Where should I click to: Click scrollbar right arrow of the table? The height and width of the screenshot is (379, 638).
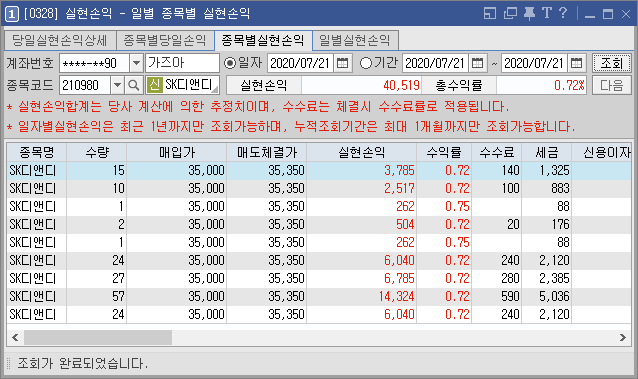[623, 337]
